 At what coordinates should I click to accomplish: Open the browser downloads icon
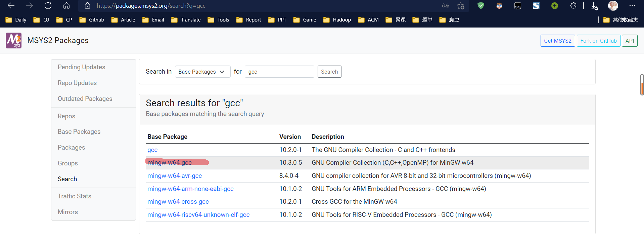(594, 6)
